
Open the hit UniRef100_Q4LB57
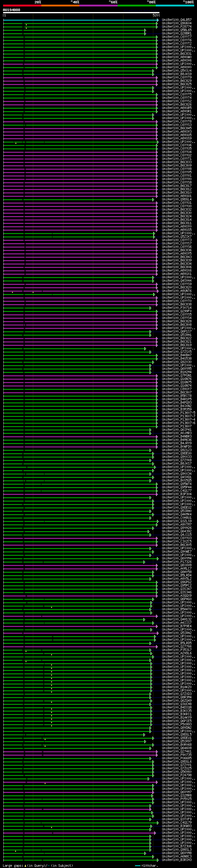[177, 20]
